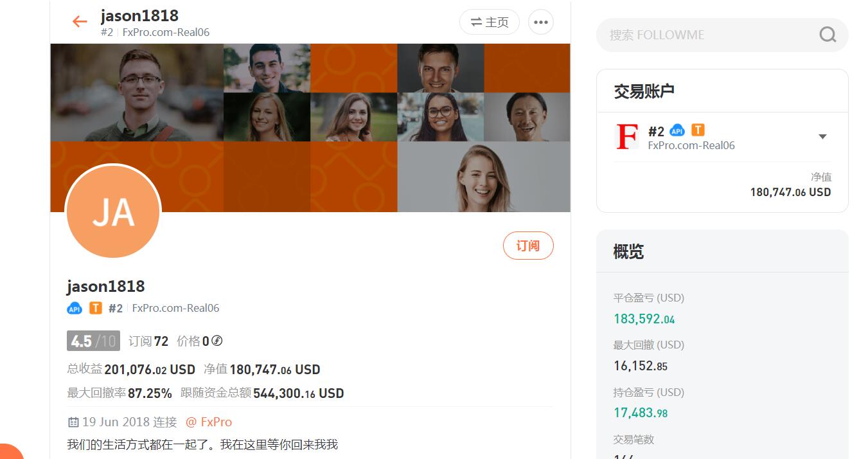
Task: Click the calendar icon beside 19 Jun 2018
Action: click(73, 422)
